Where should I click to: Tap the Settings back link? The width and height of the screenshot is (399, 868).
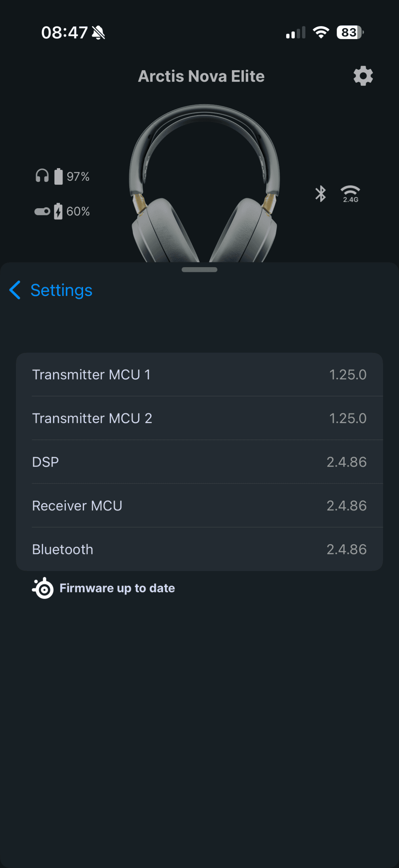point(61,290)
